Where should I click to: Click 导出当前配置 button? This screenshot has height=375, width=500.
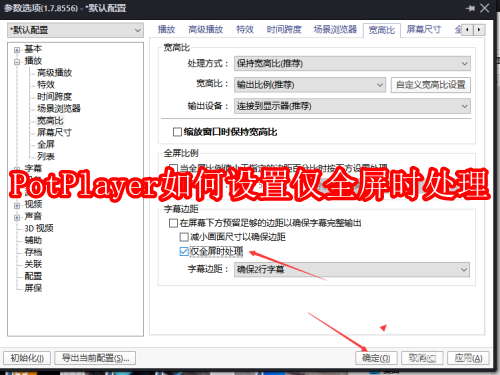click(95, 358)
